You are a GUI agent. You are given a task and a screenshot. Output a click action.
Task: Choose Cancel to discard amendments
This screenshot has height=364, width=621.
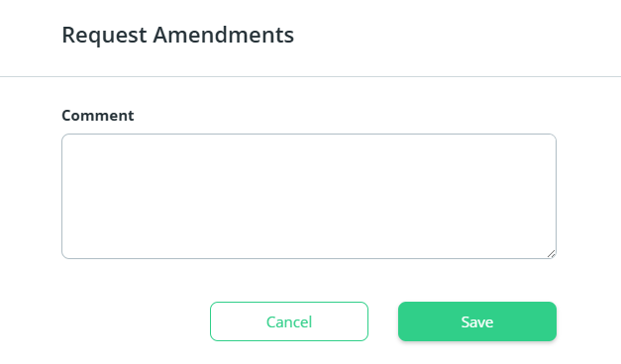click(x=289, y=321)
